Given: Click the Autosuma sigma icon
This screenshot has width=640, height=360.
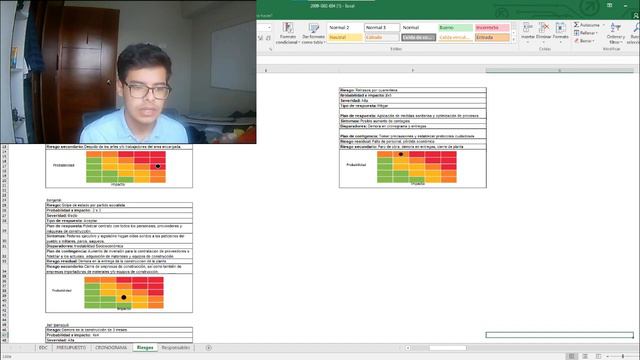Looking at the screenshot, I should (x=576, y=25).
